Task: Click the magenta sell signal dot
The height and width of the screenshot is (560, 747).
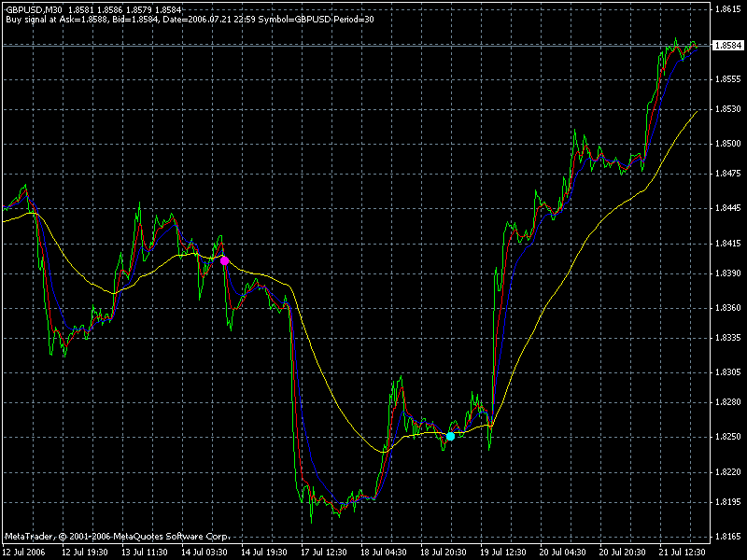Action: tap(224, 260)
